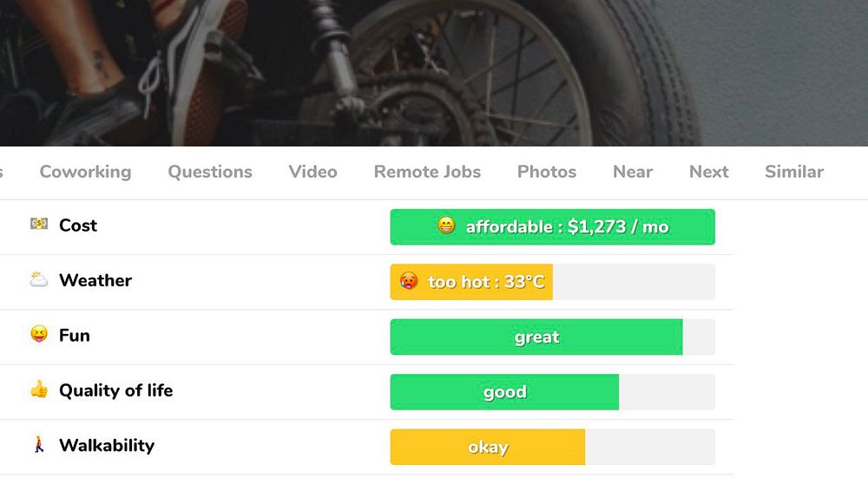Go to the Remote Jobs tab

point(427,172)
